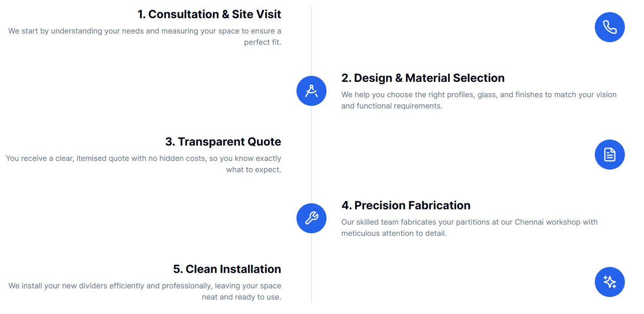Viewport: 644px width, 314px height.
Task: Click the wrench icon for Precision Fabrication
Action: point(311,218)
